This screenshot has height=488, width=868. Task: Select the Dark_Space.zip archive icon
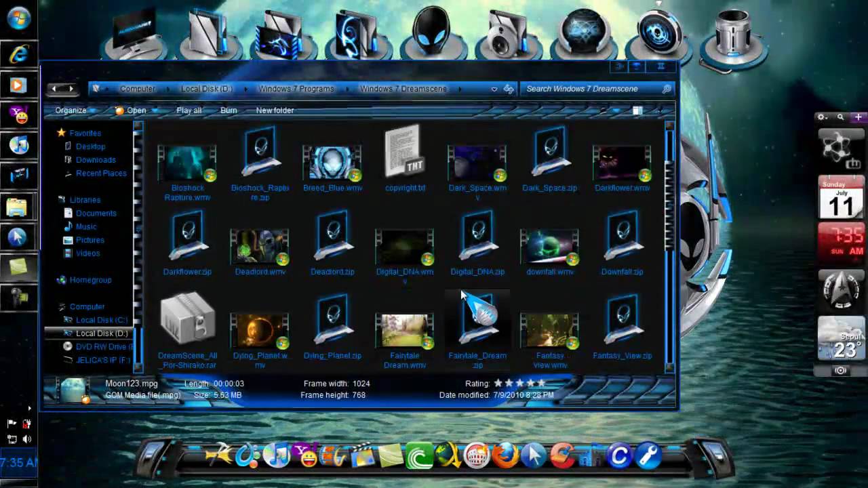[550, 153]
